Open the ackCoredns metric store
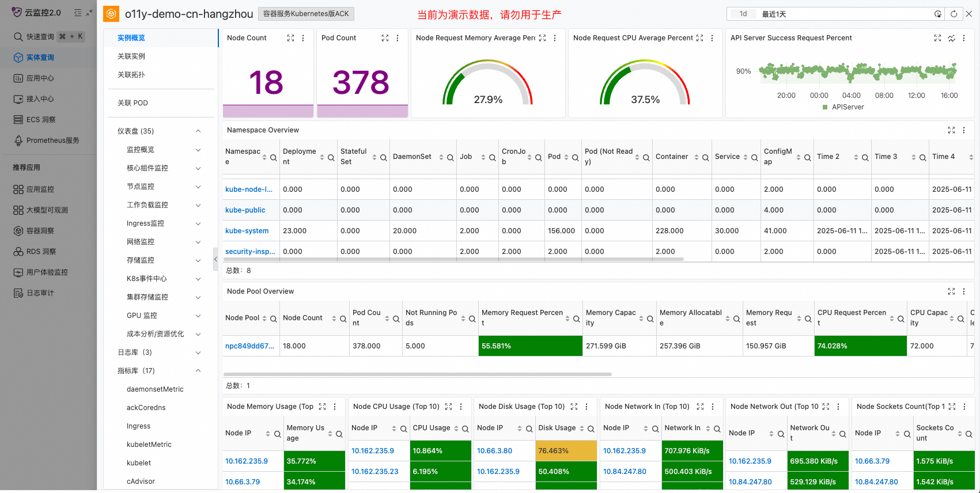The image size is (980, 493). [x=146, y=408]
